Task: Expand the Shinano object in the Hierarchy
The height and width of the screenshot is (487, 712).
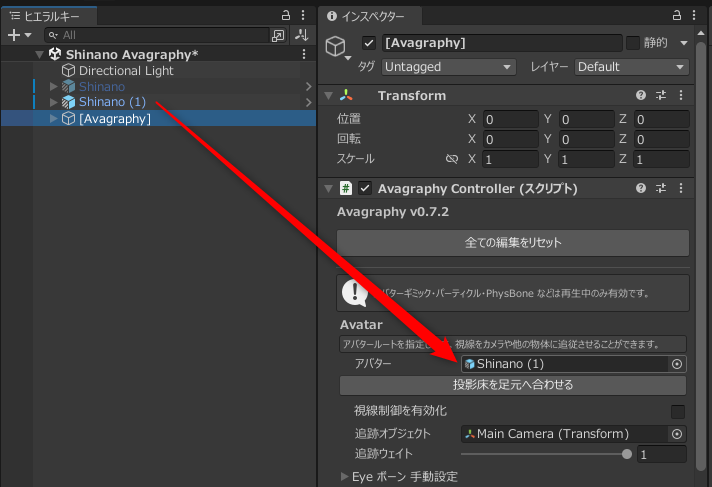Action: (53, 86)
